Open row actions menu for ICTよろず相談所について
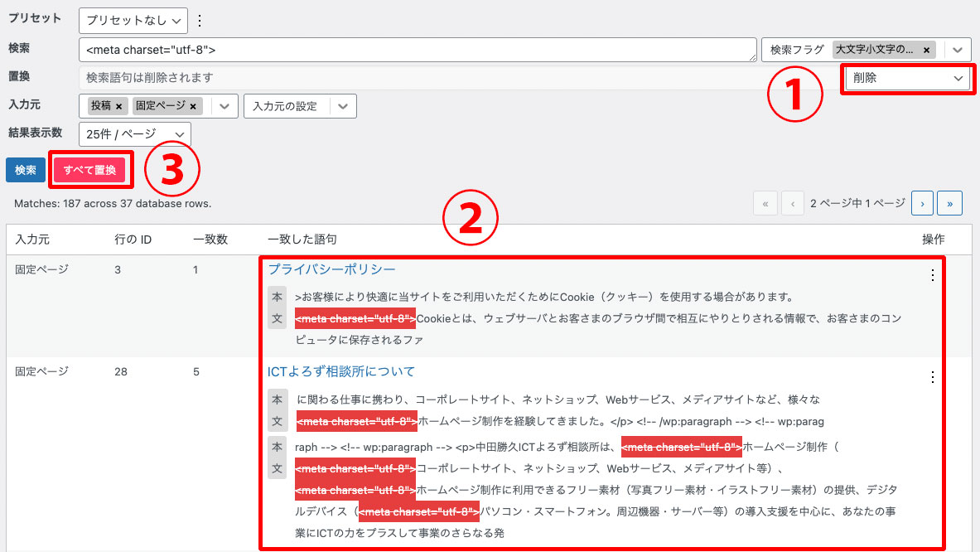 [x=932, y=376]
